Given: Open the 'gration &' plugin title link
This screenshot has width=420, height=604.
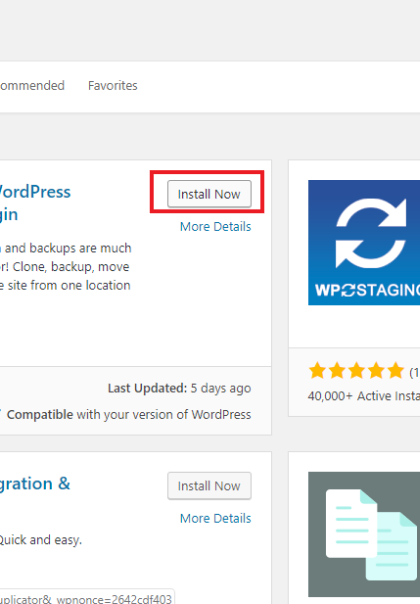Looking at the screenshot, I should [35, 484].
